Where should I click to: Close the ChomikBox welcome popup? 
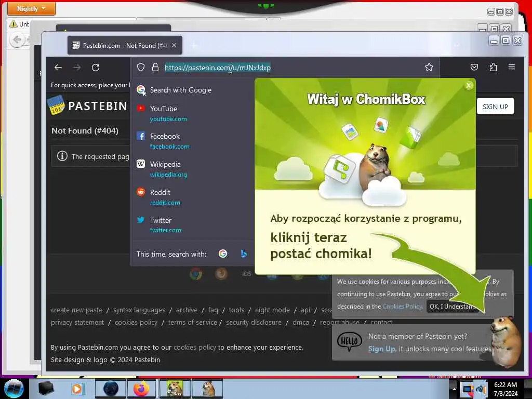469,86
